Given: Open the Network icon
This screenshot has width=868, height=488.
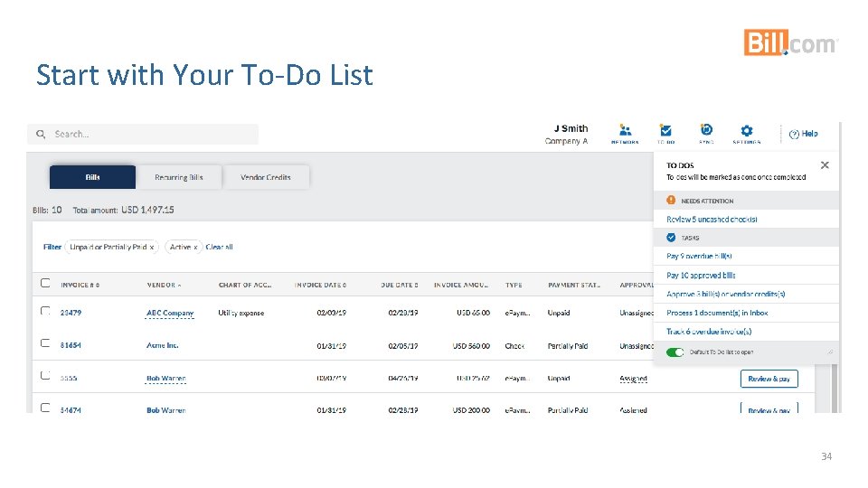Looking at the screenshot, I should [625, 134].
